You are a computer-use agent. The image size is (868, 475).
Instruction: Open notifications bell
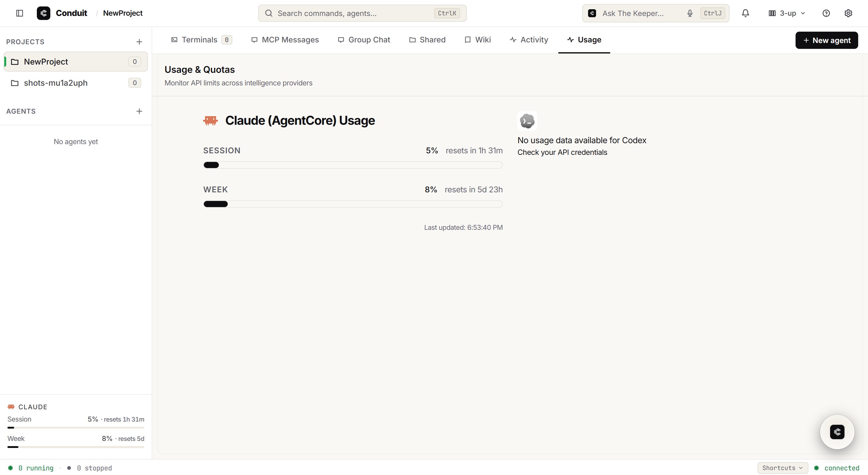745,13
